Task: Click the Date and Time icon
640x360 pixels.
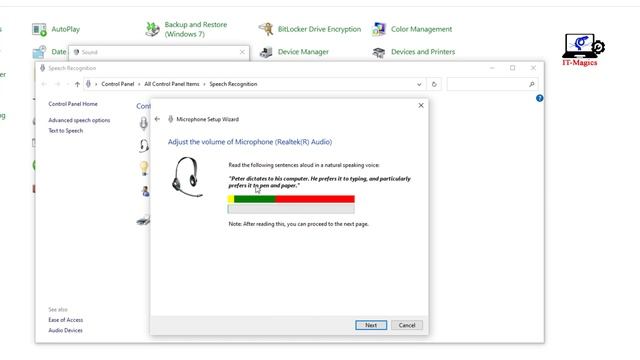Action: click(x=39, y=52)
